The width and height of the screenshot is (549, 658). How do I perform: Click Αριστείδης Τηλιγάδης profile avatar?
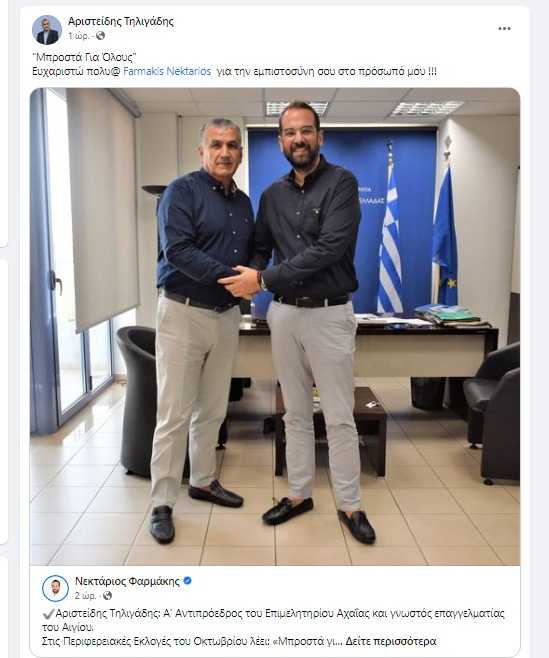click(x=47, y=30)
